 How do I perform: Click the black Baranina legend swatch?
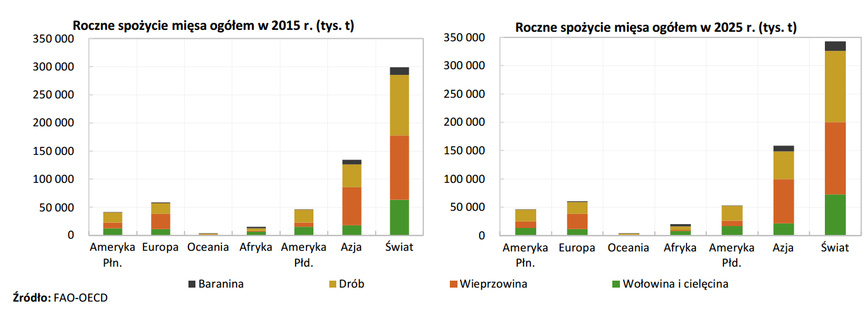pyautogui.click(x=190, y=284)
